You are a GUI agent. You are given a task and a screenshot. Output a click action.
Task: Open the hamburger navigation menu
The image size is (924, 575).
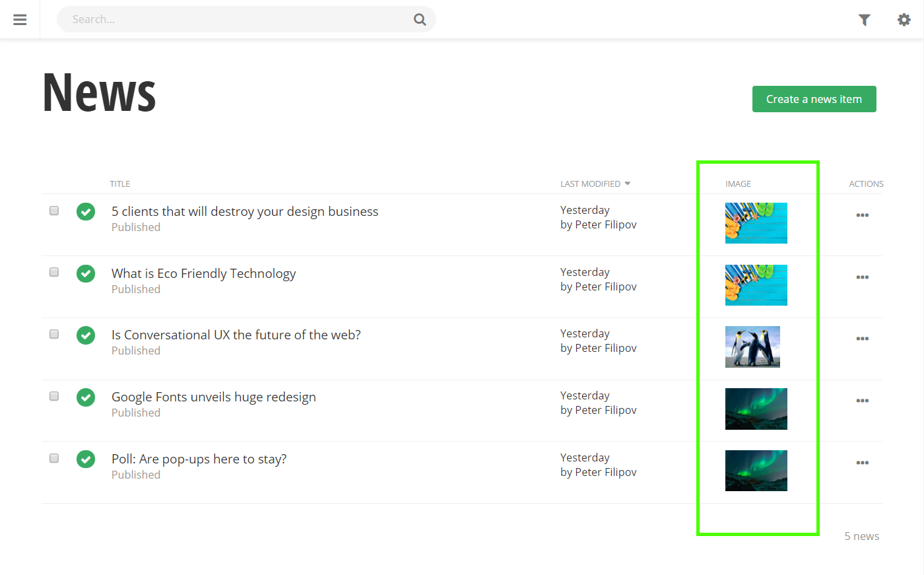click(20, 20)
